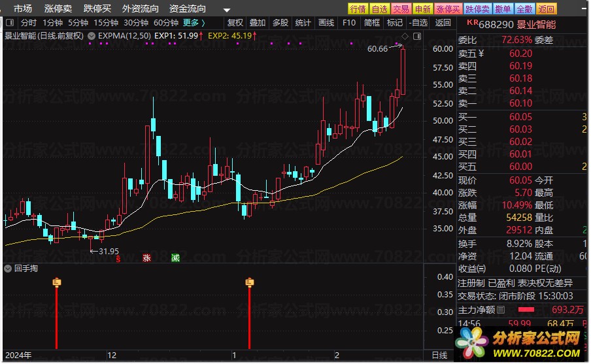Viewport: 591px width, 364px height.
Task: Open the 外资流向 menu
Action: (x=140, y=8)
